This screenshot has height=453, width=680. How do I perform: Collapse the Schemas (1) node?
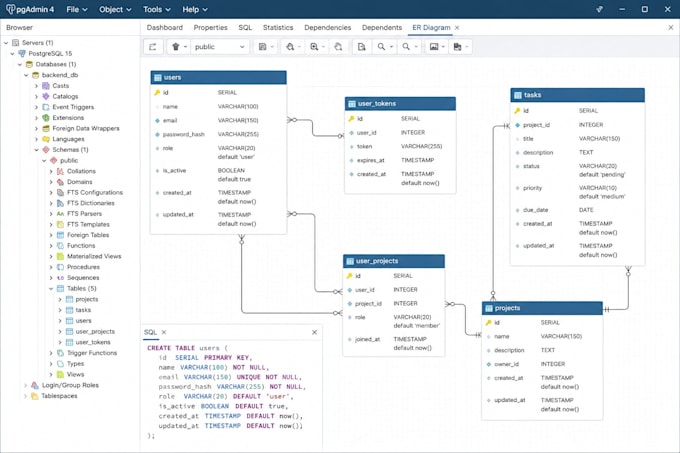click(x=36, y=150)
